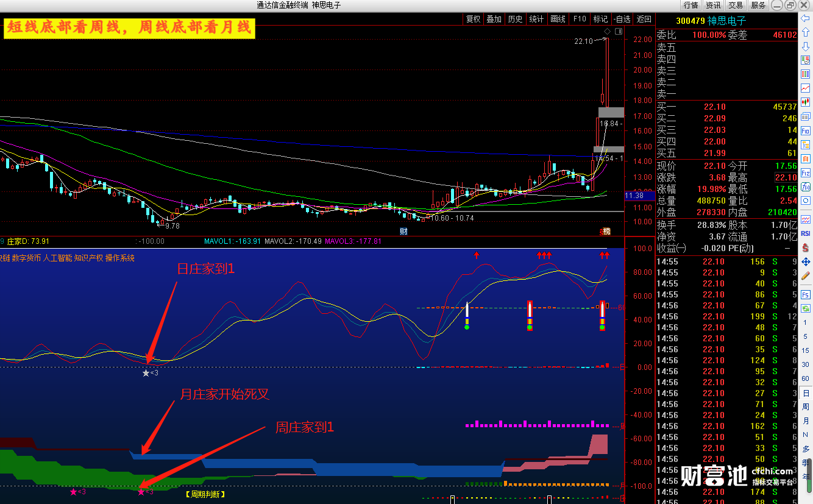Click the orange 自 watchlist icon

click(806, 158)
